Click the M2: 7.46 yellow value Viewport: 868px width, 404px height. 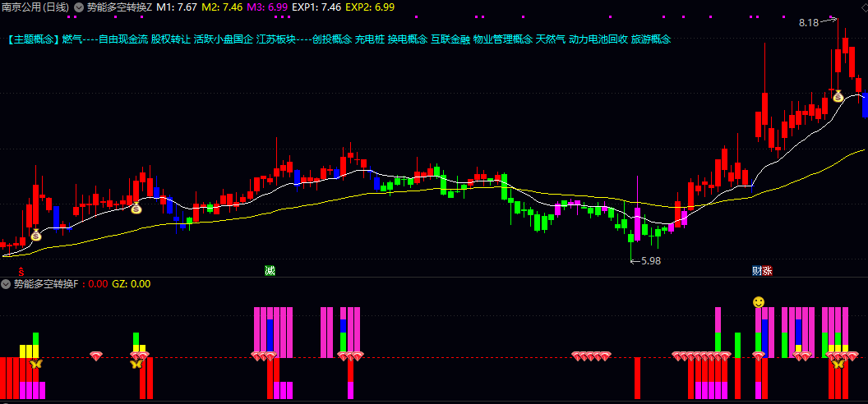[x=222, y=7]
